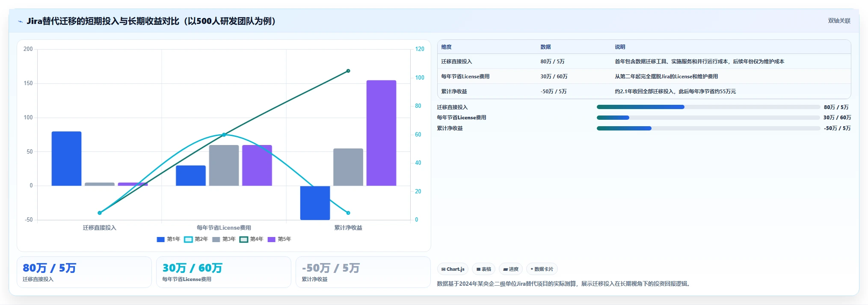Viewport: 868px width, 305px height.
Task: Click the footnote starting 数据基于2024年
Action: point(565,284)
